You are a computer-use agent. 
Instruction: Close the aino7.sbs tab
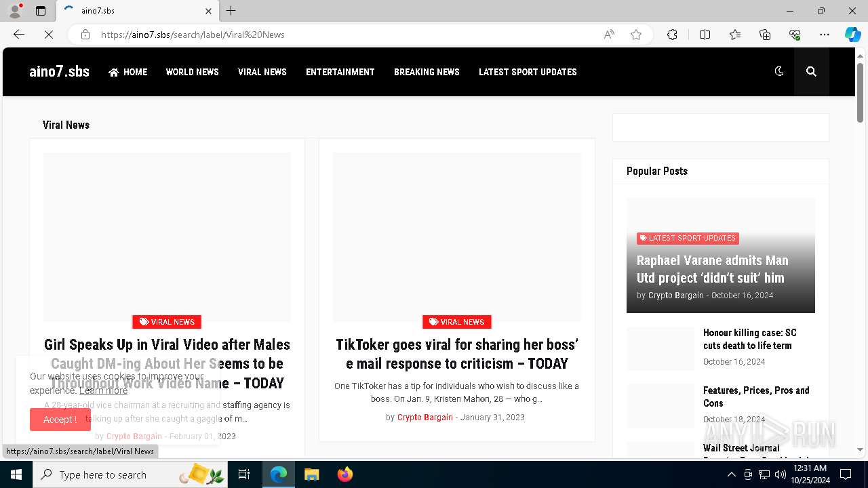[x=208, y=11]
